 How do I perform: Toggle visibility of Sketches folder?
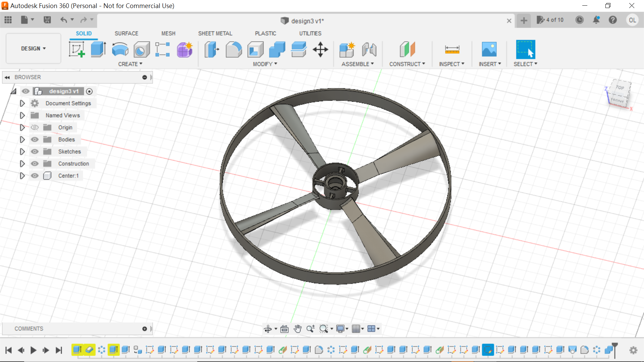(35, 152)
